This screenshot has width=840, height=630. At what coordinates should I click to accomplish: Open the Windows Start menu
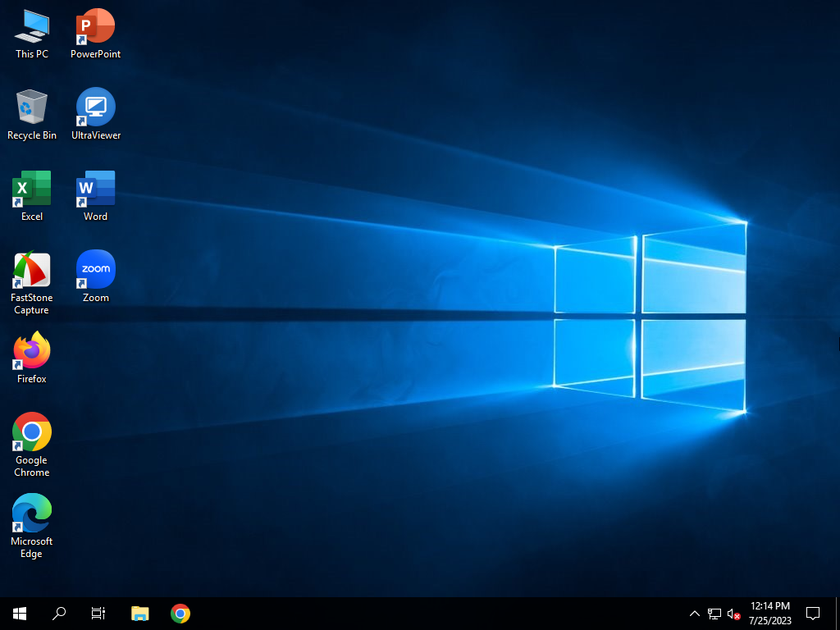point(20,614)
